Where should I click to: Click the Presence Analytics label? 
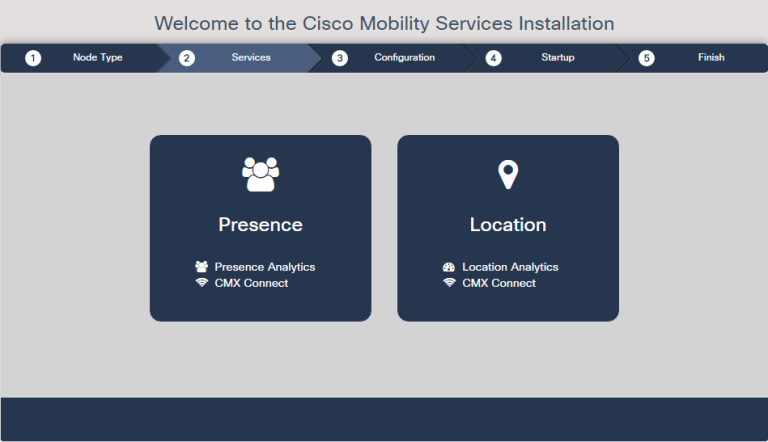[x=265, y=267]
